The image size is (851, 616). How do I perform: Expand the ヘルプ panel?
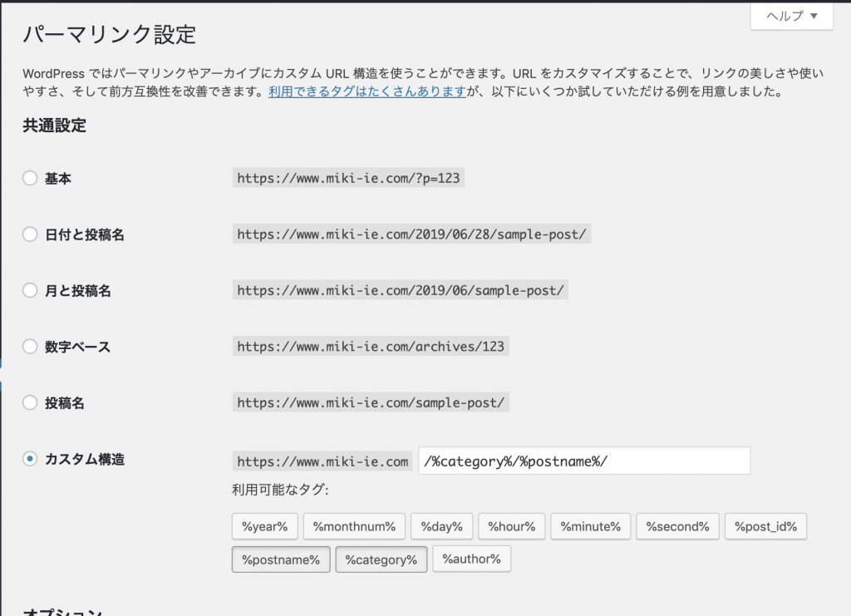(790, 15)
